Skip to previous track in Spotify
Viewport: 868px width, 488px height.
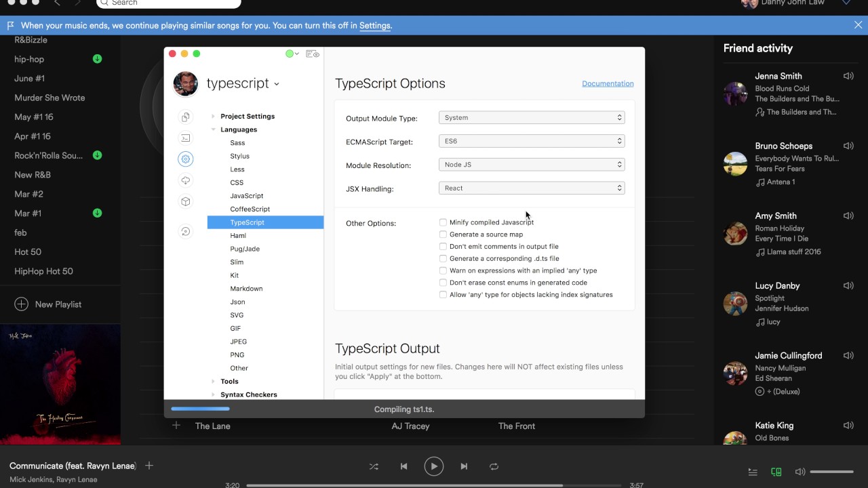[403, 466]
